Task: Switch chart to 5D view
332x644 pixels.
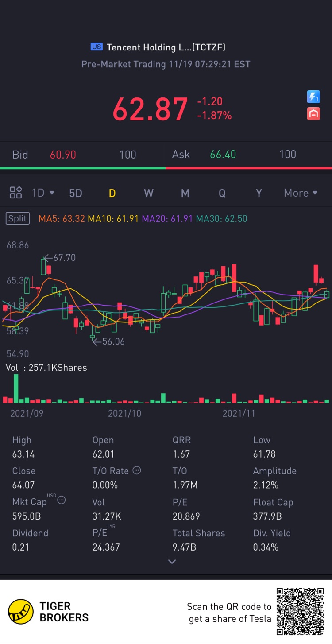Action: coord(76,193)
